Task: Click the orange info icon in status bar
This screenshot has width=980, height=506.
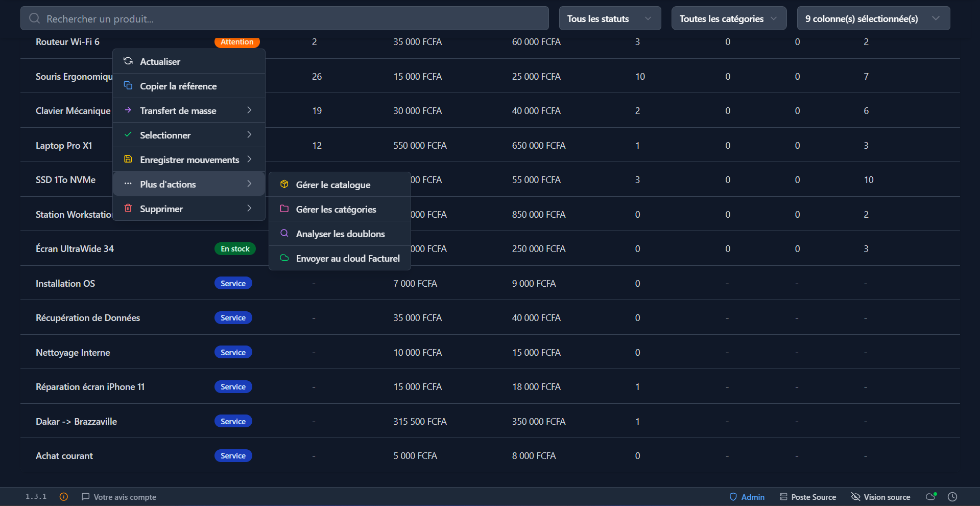Action: coord(64,497)
